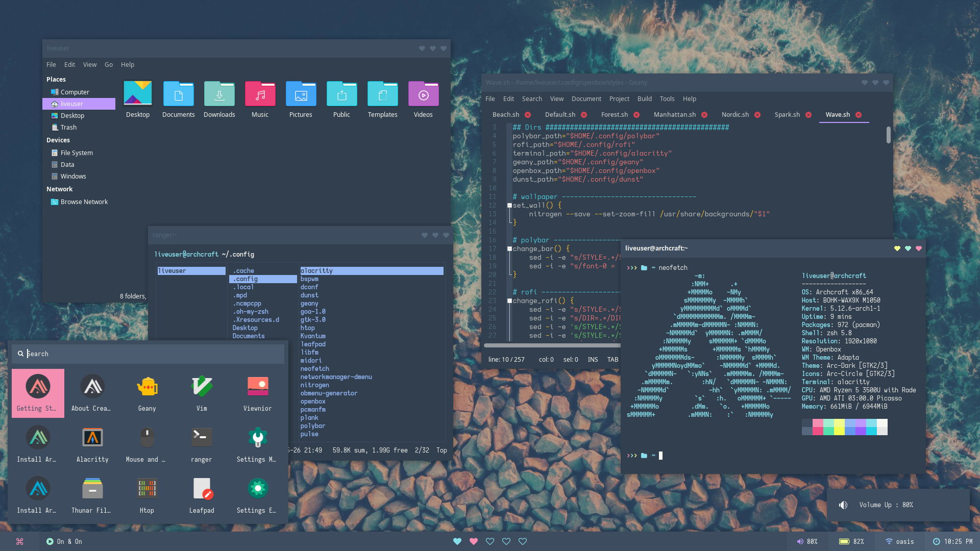980x551 pixels.
Task: Open the Go menu in file manager
Action: point(109,65)
